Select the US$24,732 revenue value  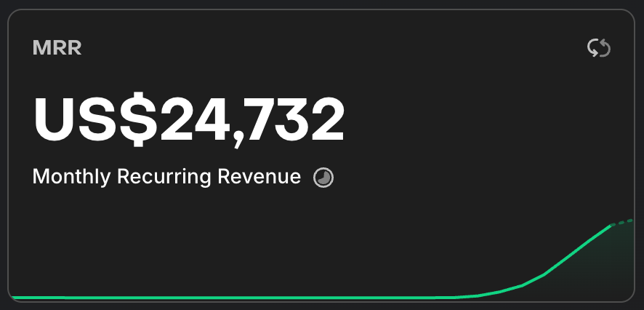[x=188, y=121]
